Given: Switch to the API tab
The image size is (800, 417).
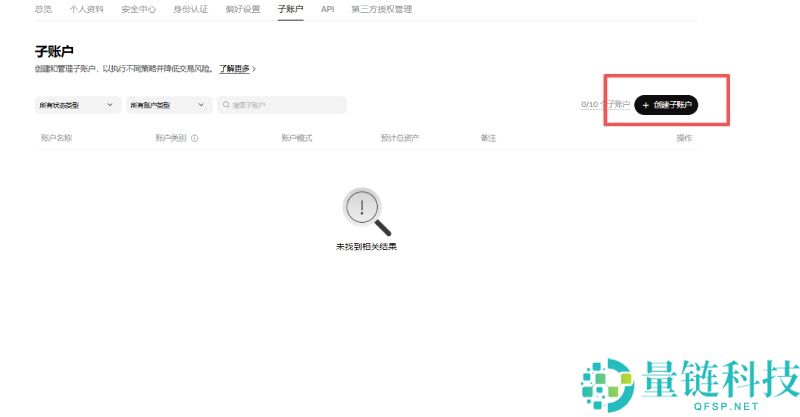Looking at the screenshot, I should [328, 9].
